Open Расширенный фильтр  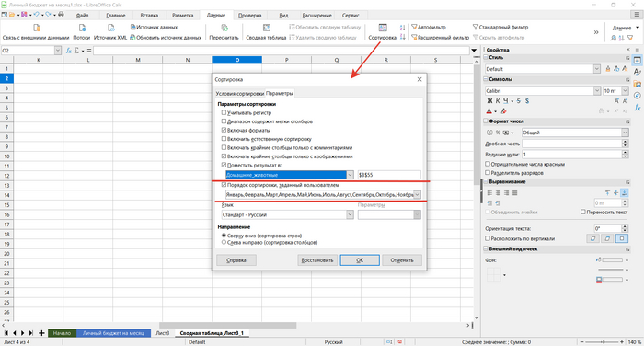tap(440, 38)
